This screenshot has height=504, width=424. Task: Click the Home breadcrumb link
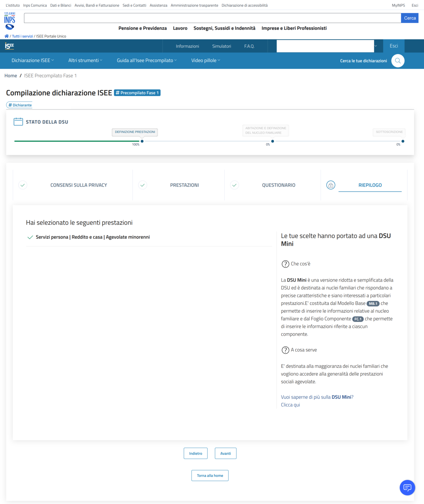(x=11, y=75)
